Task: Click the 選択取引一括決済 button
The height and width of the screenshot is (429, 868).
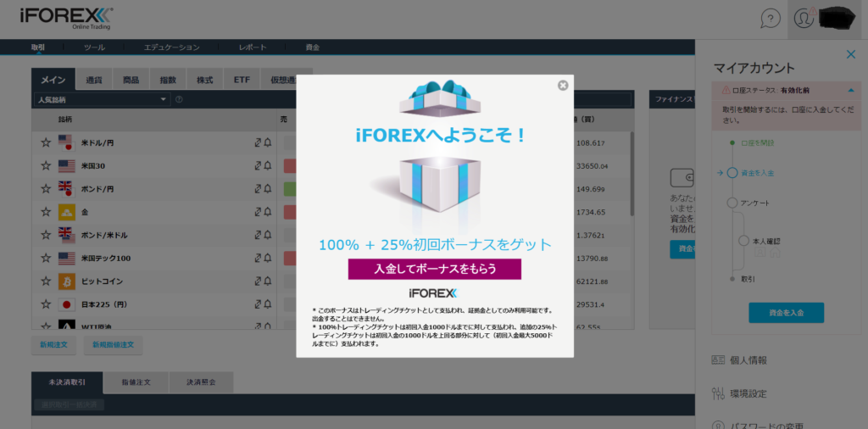Action: 69,405
